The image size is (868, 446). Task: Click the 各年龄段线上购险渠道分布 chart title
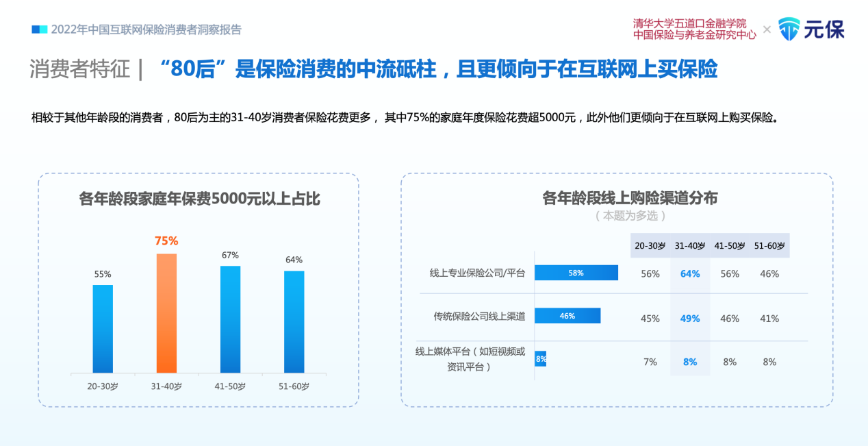tap(630, 198)
